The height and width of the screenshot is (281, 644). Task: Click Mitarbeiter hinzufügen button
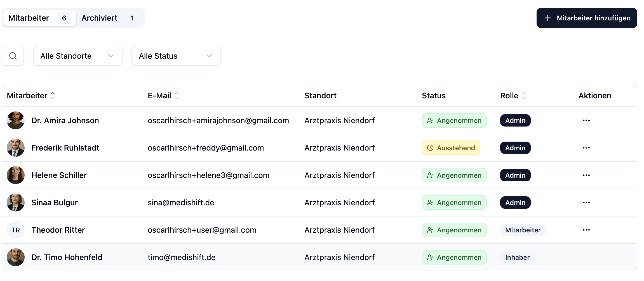587,18
